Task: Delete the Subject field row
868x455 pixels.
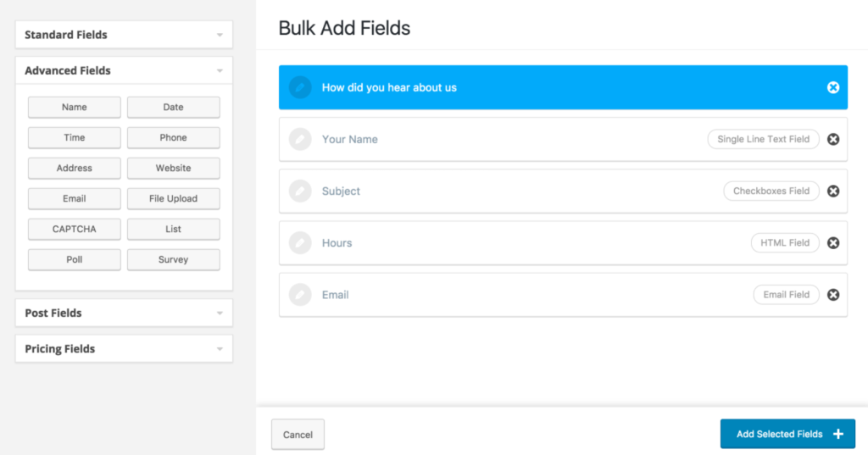Action: (833, 191)
